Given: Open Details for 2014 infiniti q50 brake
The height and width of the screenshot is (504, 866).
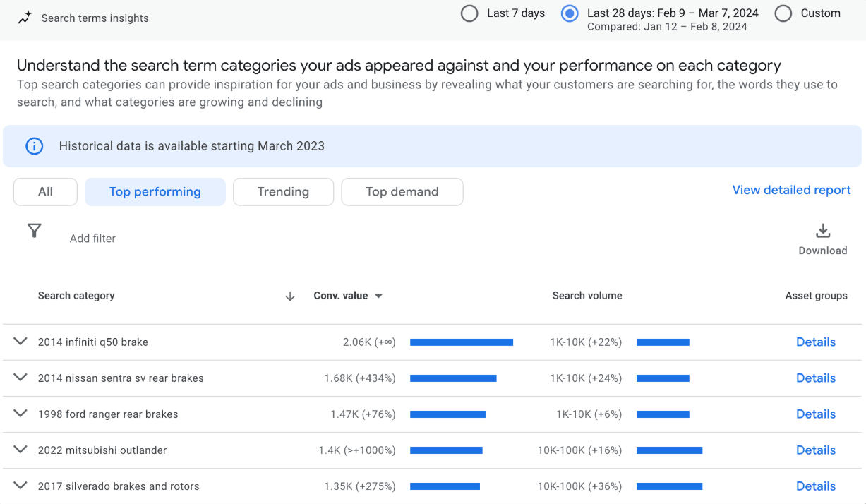Looking at the screenshot, I should pos(816,342).
